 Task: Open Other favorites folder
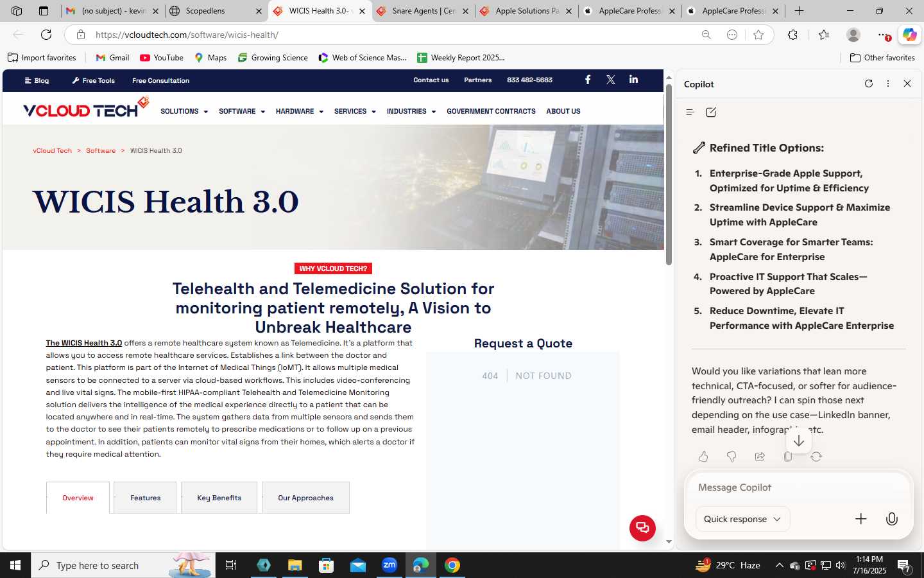[x=882, y=58]
